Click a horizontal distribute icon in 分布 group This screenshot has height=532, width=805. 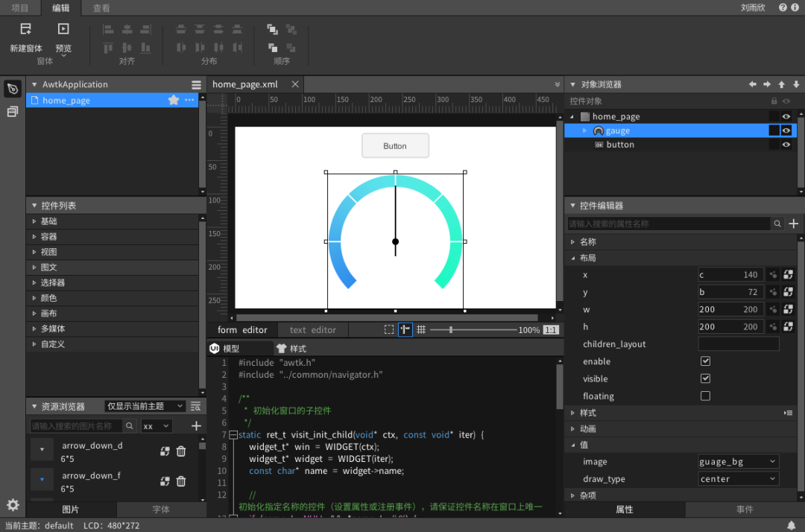(x=180, y=47)
